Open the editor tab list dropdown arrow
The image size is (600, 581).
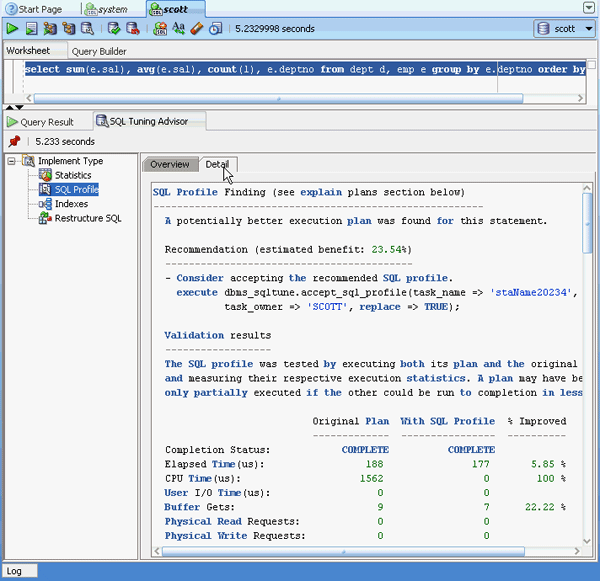click(589, 8)
